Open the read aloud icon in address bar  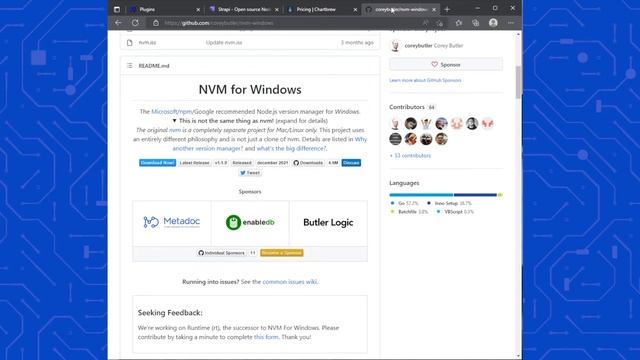tap(425, 23)
